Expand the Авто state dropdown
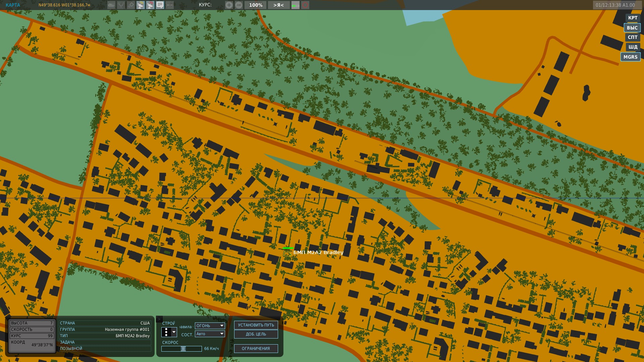The width and height of the screenshot is (644, 362). pos(210,334)
